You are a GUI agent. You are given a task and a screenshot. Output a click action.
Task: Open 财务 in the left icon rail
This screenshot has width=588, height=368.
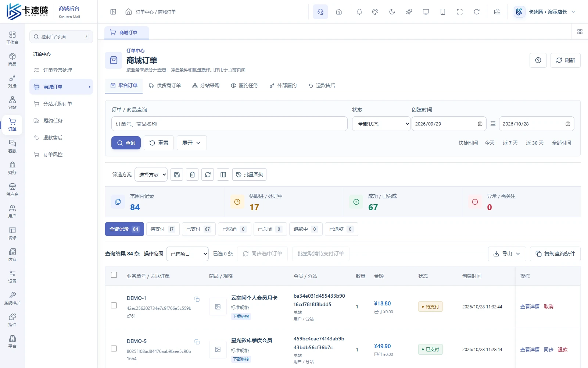pyautogui.click(x=12, y=168)
